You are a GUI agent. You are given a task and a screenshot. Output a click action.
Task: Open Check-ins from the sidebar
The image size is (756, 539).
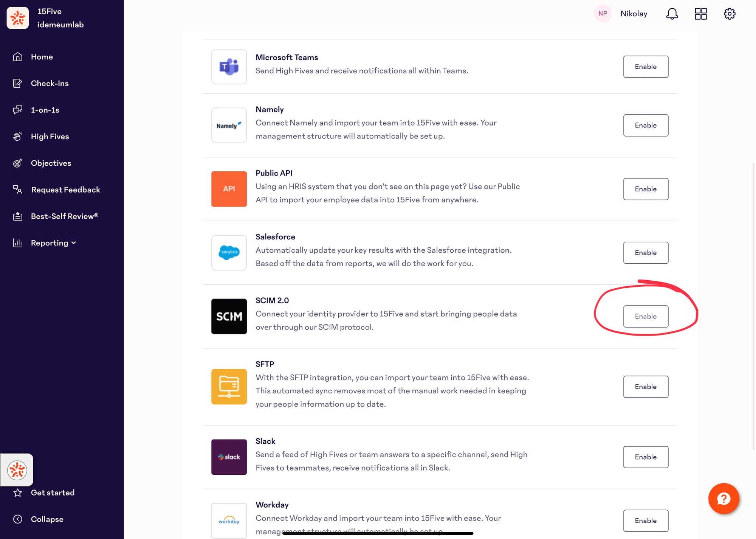pos(50,83)
